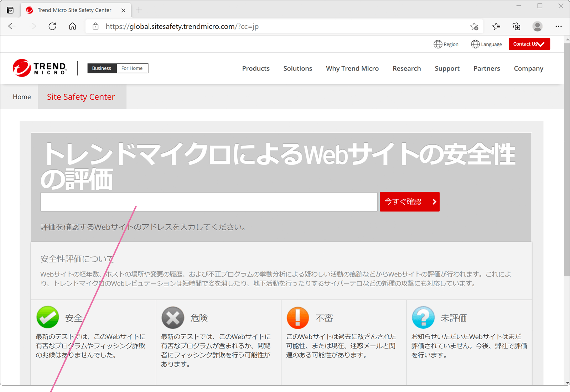Click the browser address bar URL
Viewport: 570px width, 392px height.
coord(182,26)
